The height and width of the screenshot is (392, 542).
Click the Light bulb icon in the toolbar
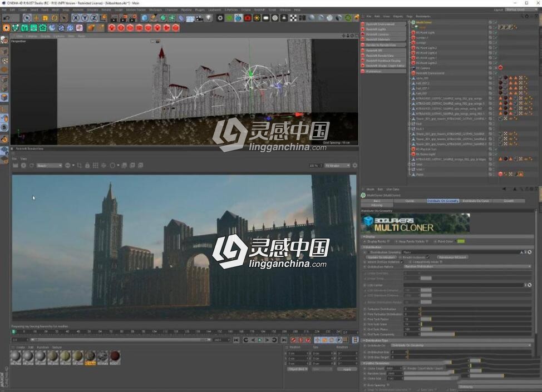(209, 18)
